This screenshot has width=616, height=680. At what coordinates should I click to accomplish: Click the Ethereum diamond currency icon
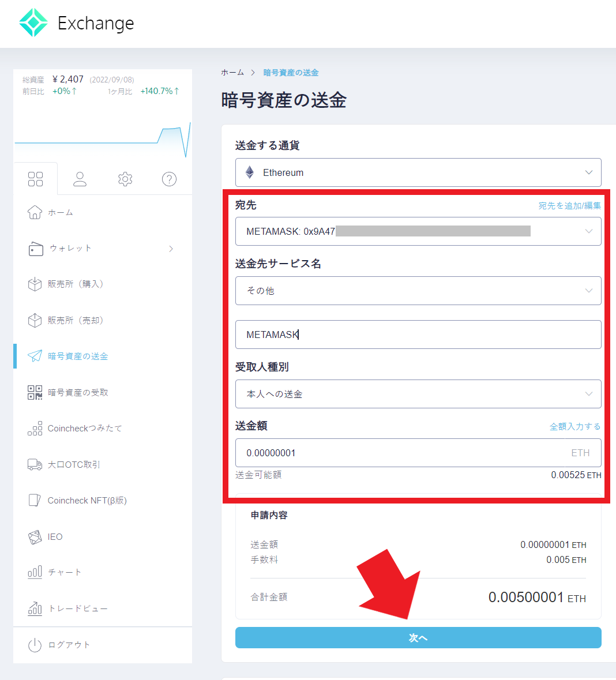(x=250, y=172)
